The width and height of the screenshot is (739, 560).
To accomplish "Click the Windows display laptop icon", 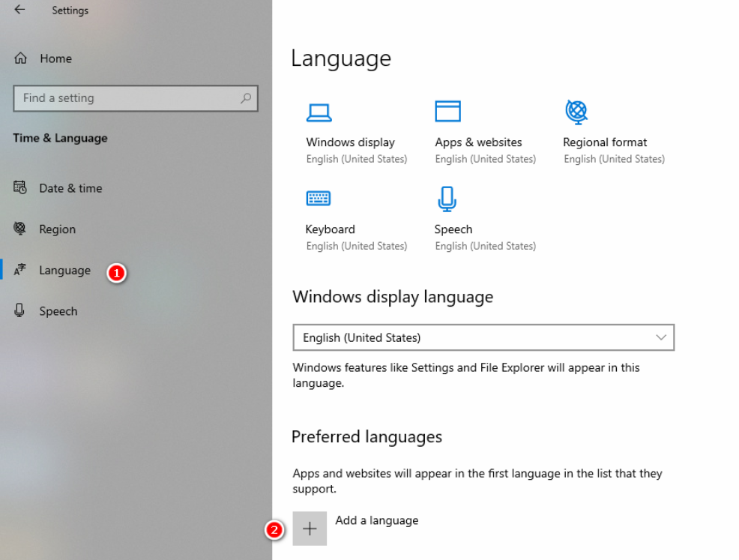I will click(319, 112).
